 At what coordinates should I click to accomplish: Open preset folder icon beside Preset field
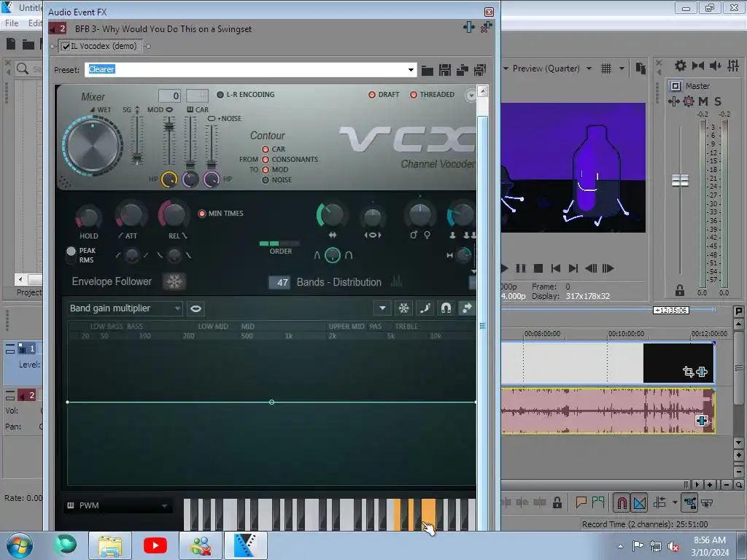pyautogui.click(x=427, y=71)
